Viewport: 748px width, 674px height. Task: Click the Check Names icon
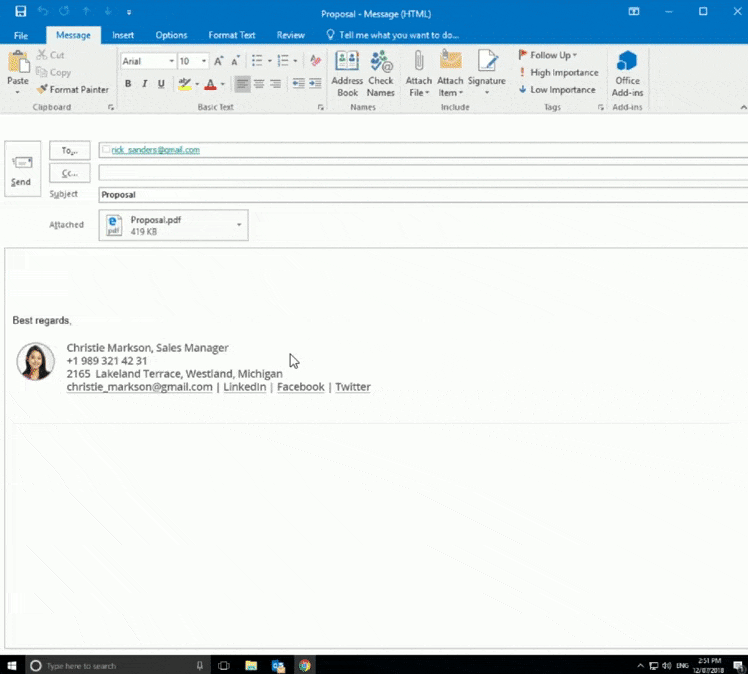pyautogui.click(x=381, y=73)
